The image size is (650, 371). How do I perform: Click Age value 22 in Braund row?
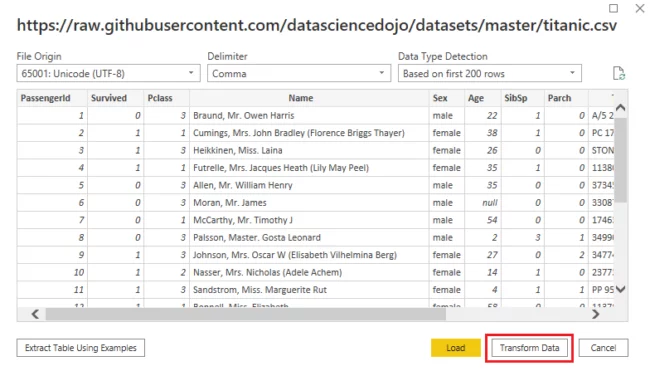click(x=492, y=116)
